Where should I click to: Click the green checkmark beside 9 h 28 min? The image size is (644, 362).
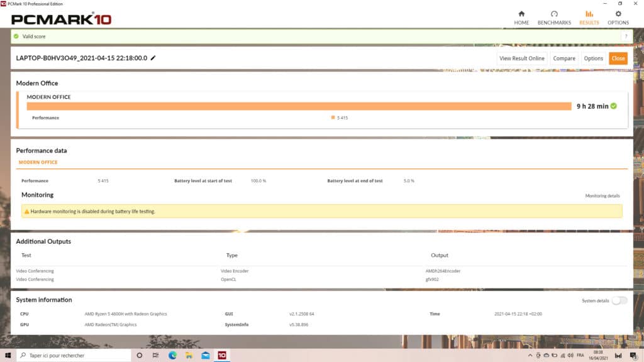[614, 106]
